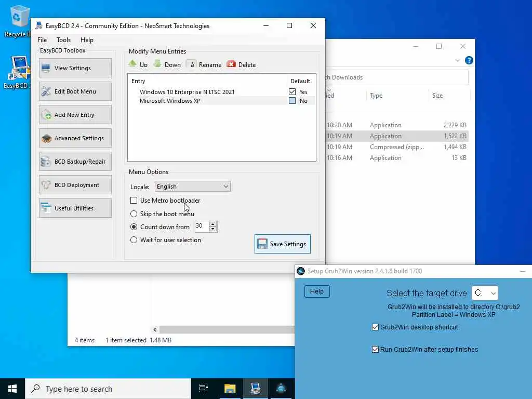The height and width of the screenshot is (399, 532).
Task: Open Advanced Settings section
Action: pyautogui.click(x=75, y=138)
